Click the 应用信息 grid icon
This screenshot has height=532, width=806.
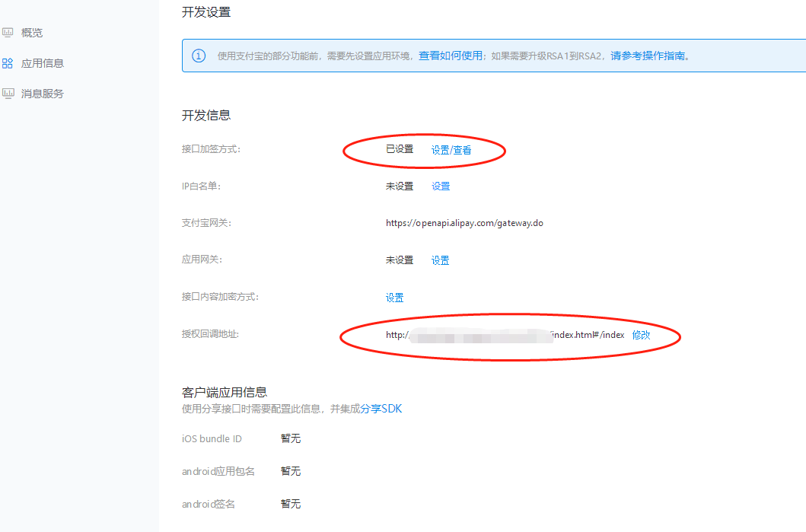(x=8, y=63)
